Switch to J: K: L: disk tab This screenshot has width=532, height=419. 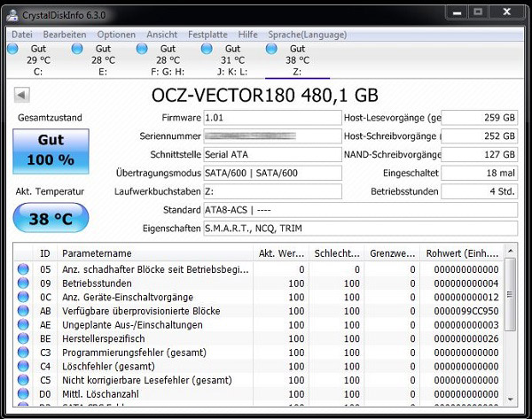tap(232, 60)
